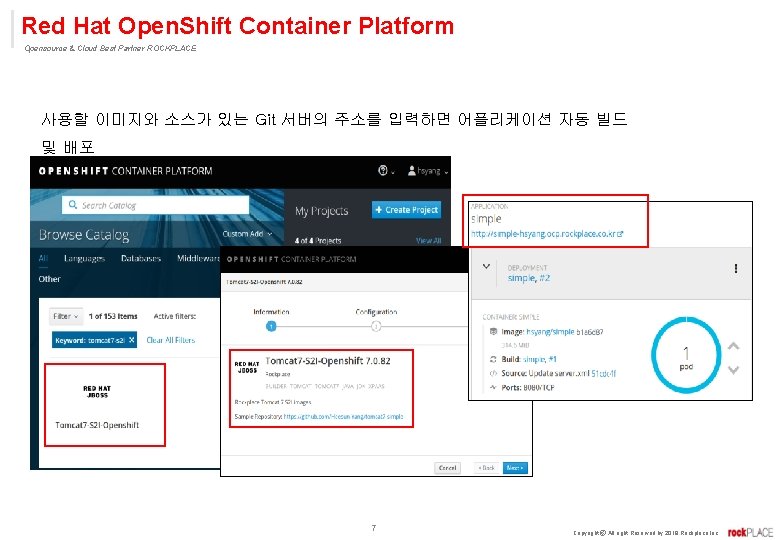Scale down pods with the down arrow
The height and width of the screenshot is (540, 780).
(x=733, y=369)
